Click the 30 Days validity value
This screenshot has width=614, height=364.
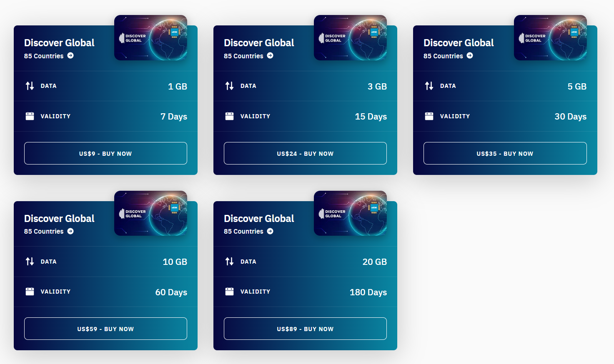(x=570, y=117)
